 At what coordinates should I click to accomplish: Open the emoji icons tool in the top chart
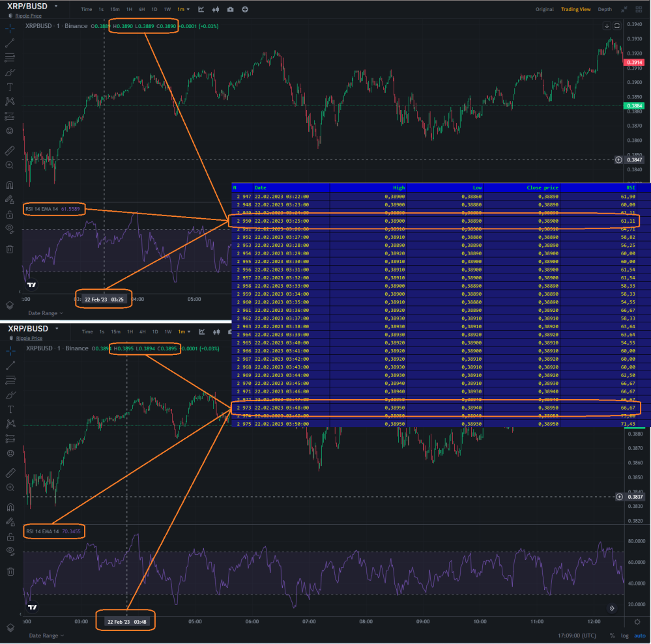(10, 131)
